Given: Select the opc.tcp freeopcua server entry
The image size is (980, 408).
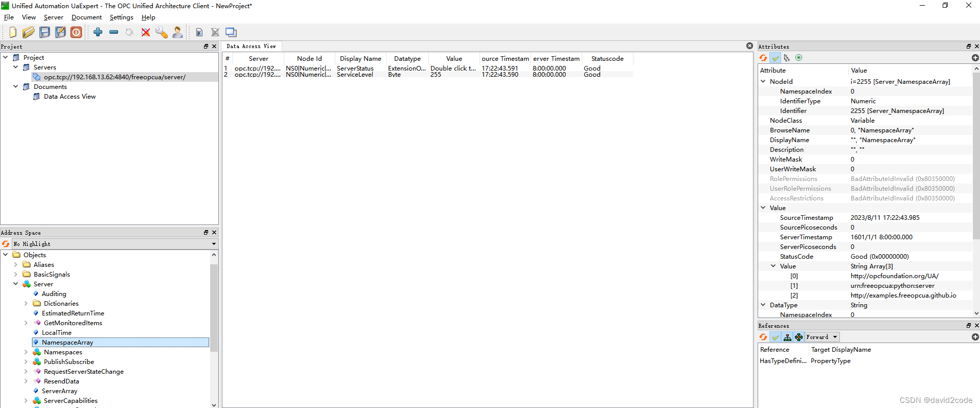Looking at the screenshot, I should (115, 77).
